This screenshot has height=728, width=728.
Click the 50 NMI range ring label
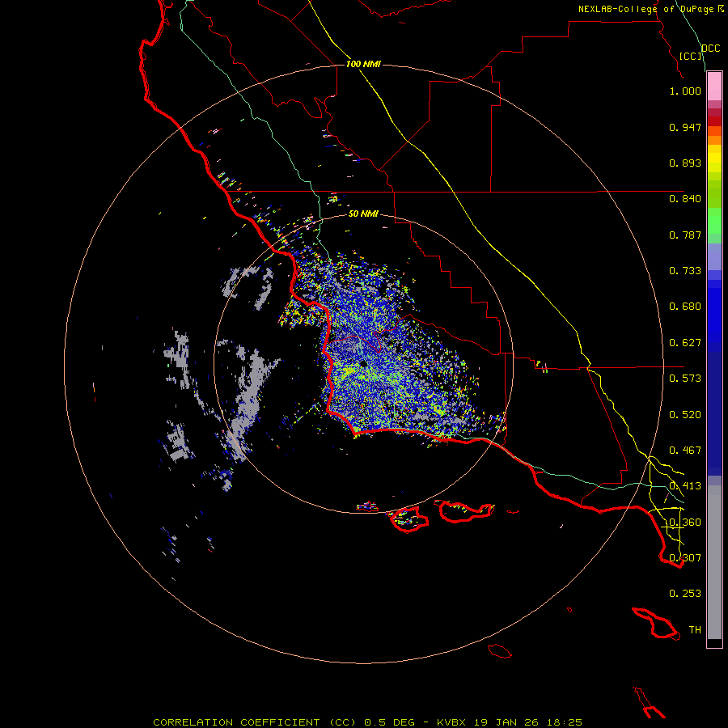[363, 214]
